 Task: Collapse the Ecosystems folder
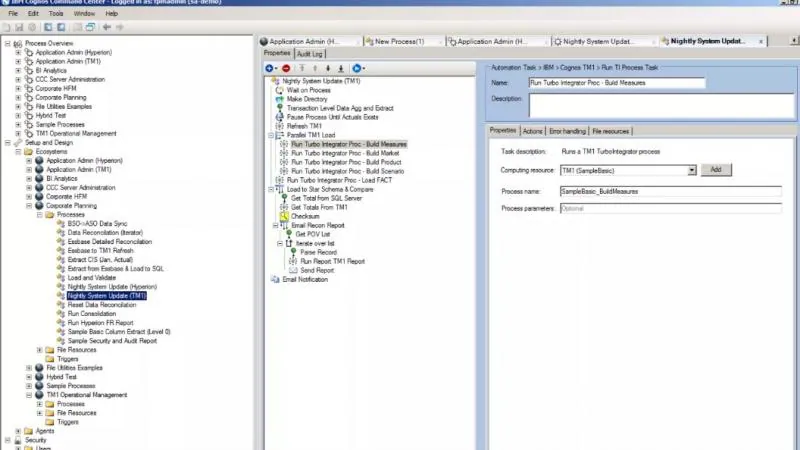click(18, 152)
